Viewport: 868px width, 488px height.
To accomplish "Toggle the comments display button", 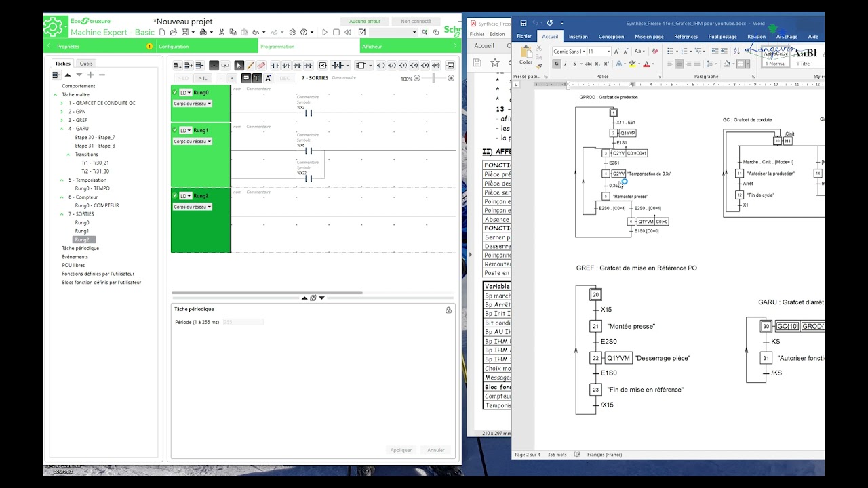I will point(246,78).
